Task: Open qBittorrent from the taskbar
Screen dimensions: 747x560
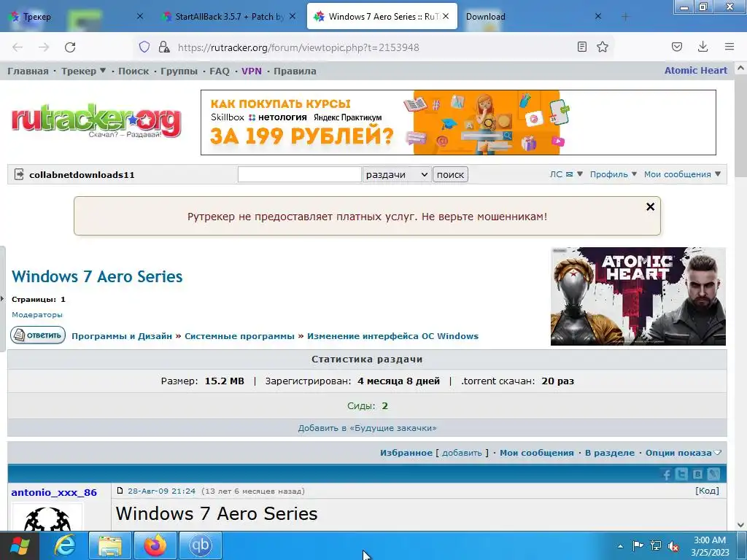Action: [201, 545]
